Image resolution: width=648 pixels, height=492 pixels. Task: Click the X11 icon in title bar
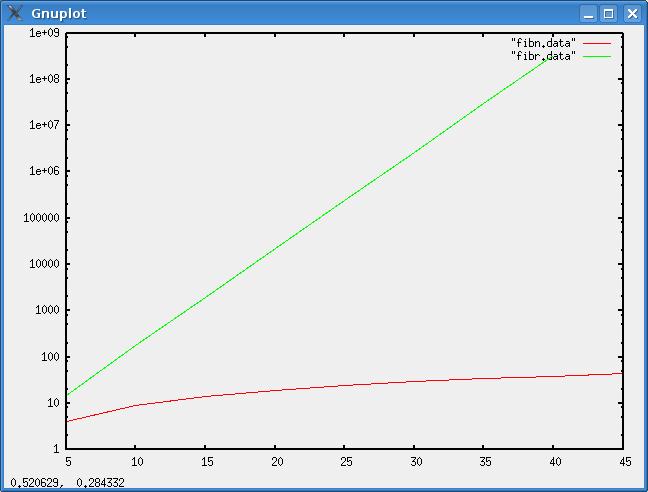click(14, 13)
